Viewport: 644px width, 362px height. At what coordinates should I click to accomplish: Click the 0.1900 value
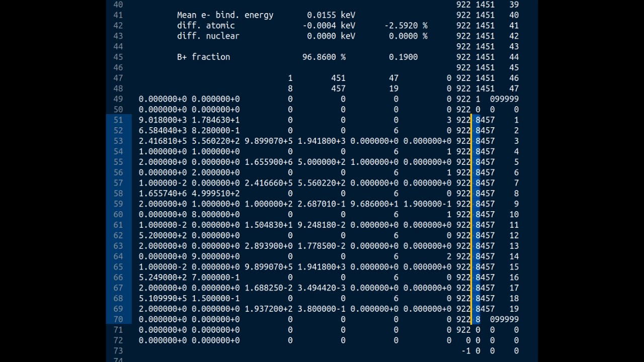pyautogui.click(x=403, y=57)
